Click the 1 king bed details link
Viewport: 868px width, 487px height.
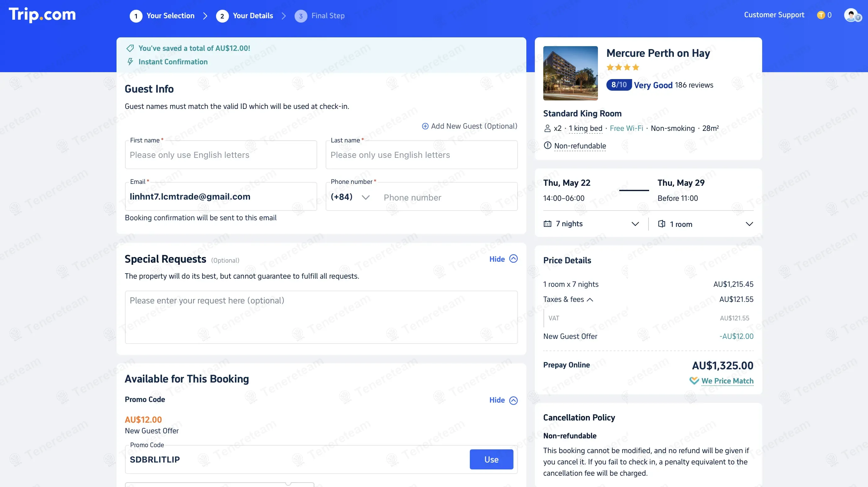pyautogui.click(x=585, y=128)
